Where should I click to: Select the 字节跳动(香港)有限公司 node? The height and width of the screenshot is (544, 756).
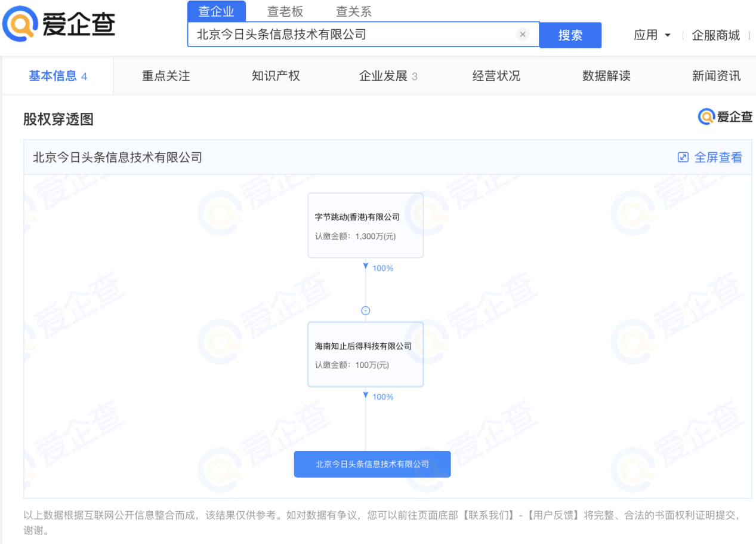point(365,225)
